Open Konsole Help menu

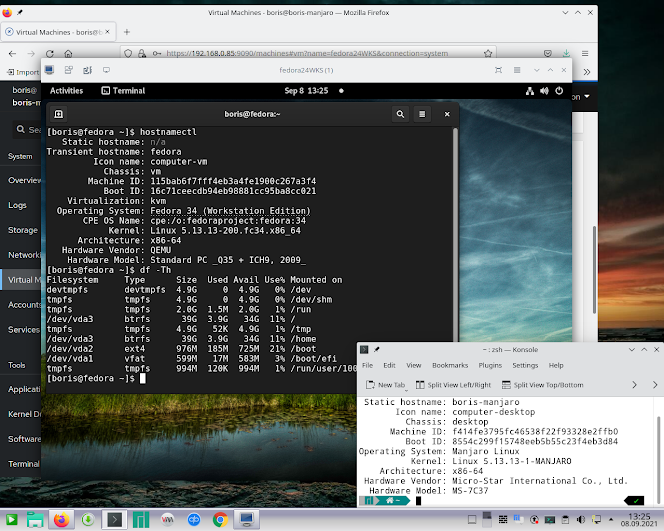click(556, 365)
